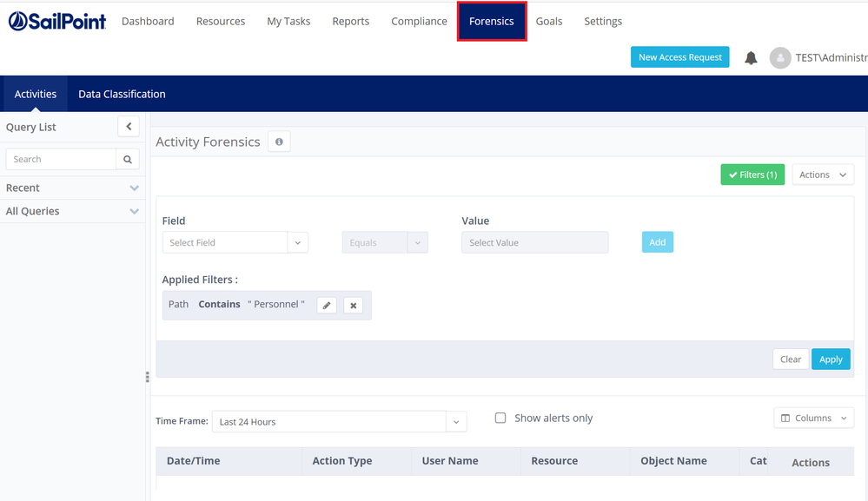Collapse the Query List panel arrow
The width and height of the screenshot is (868, 501).
[129, 127]
